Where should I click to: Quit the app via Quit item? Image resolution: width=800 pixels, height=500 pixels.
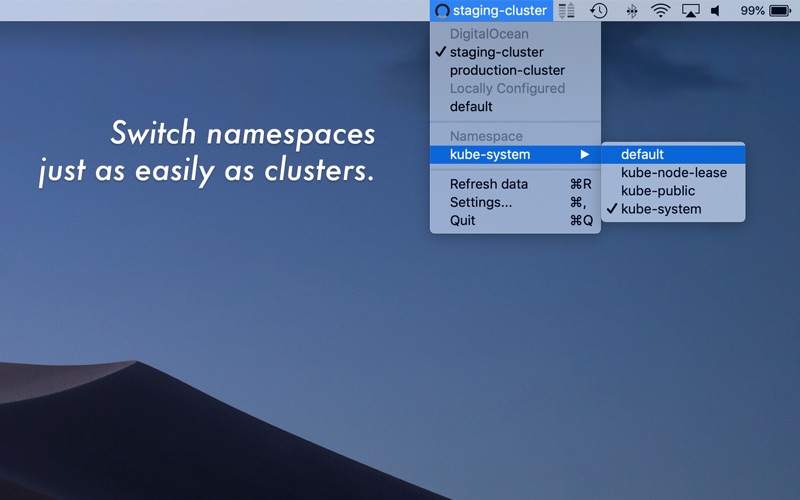click(515, 220)
